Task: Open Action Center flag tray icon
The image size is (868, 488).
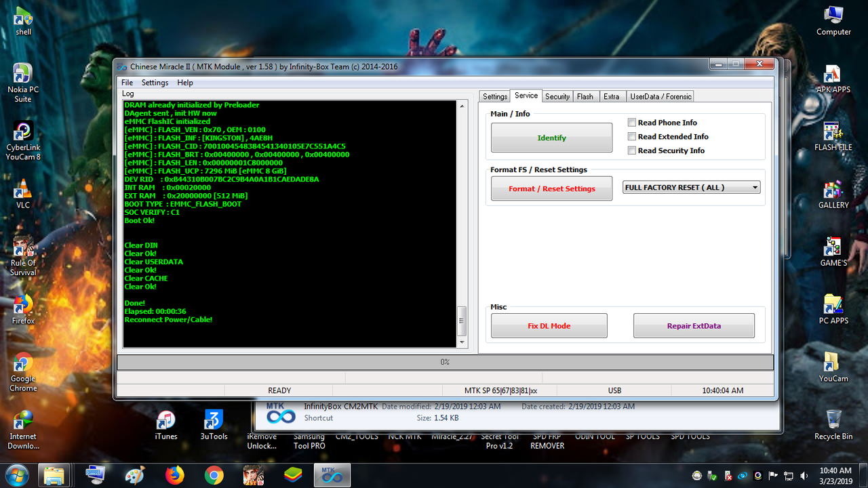Action: [774, 476]
